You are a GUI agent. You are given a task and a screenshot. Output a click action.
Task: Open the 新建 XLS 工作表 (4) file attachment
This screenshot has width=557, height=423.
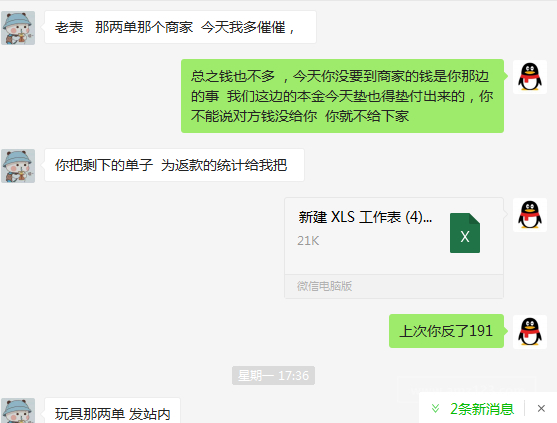(394, 248)
